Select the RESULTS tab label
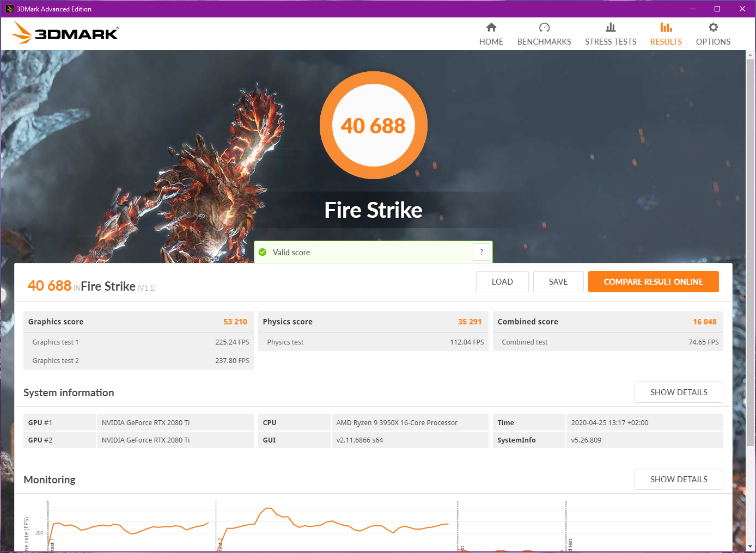The height and width of the screenshot is (553, 756). (x=666, y=42)
